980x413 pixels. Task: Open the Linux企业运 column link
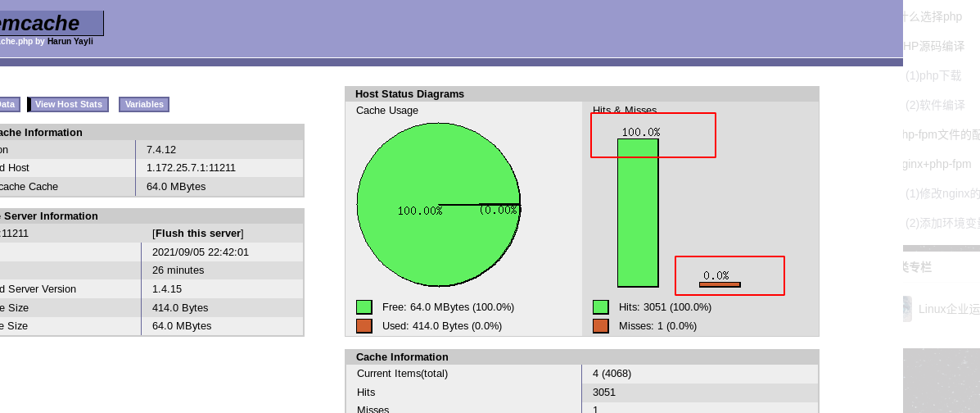(x=949, y=309)
